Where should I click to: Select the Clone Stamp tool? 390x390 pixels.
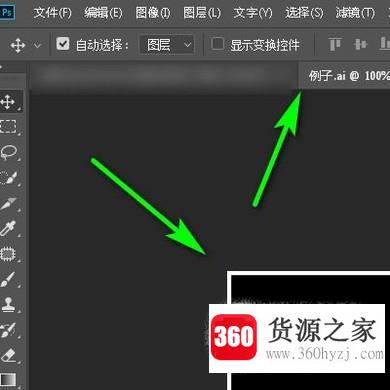pos(8,304)
